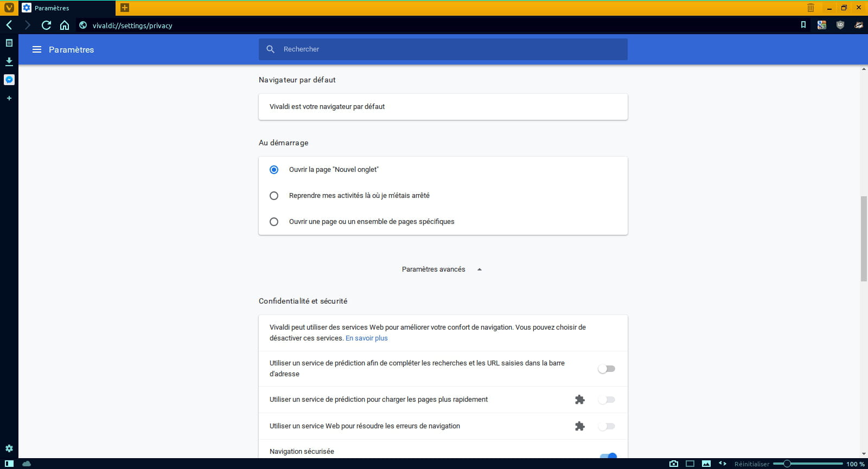Click the 'Confidentialité et sécurité' heading
The width and height of the screenshot is (868, 469).
(303, 301)
